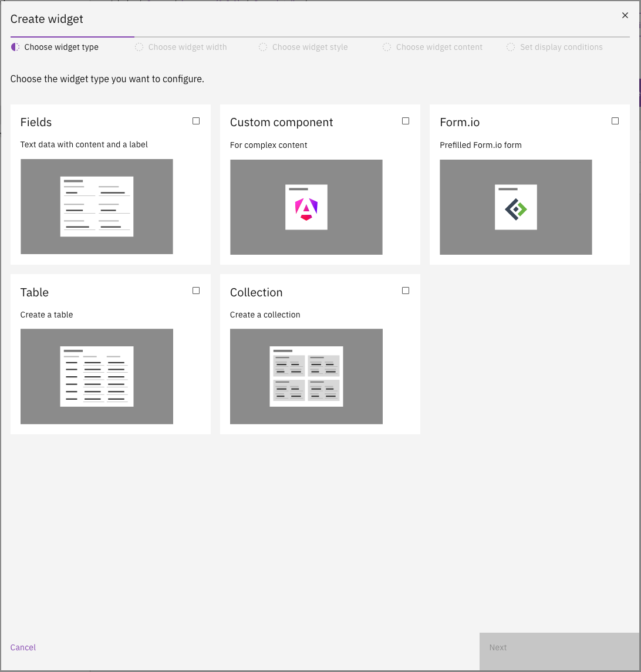Close the Create widget dialog
The height and width of the screenshot is (672, 641).
(x=625, y=16)
